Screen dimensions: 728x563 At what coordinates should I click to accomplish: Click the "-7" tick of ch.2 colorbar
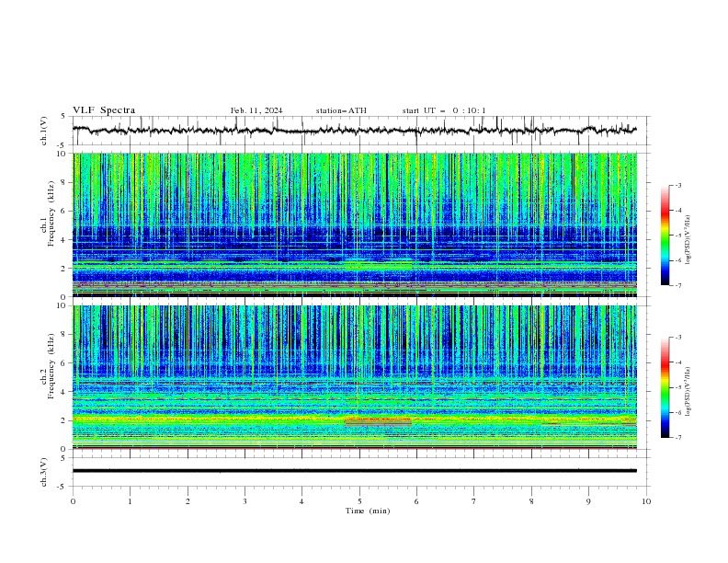678,438
